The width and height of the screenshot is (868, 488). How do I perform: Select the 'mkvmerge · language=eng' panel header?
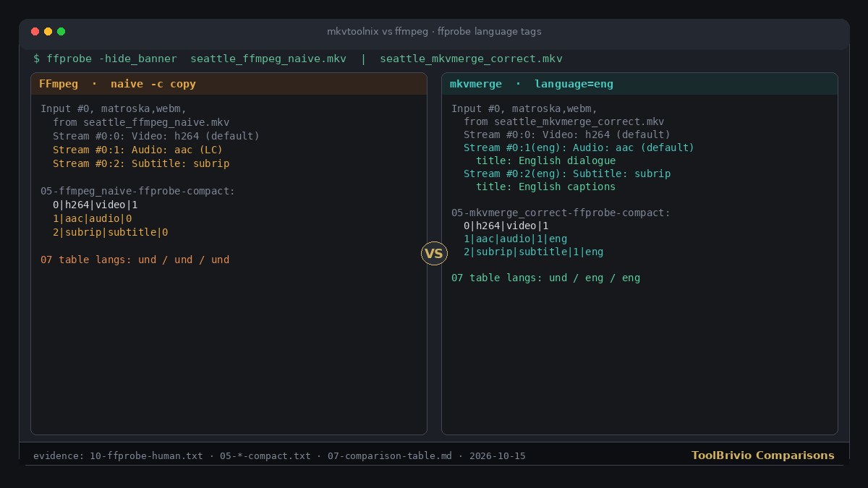(639, 84)
